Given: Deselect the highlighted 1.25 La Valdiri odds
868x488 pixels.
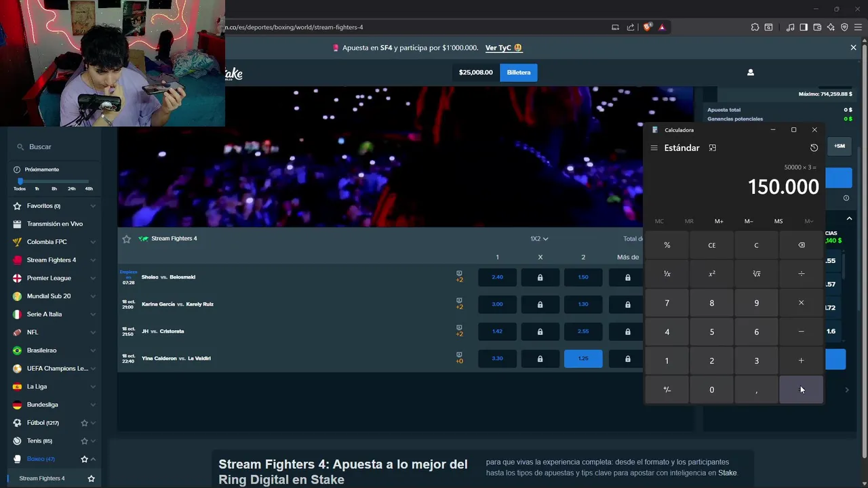Looking at the screenshot, I should pyautogui.click(x=583, y=359).
